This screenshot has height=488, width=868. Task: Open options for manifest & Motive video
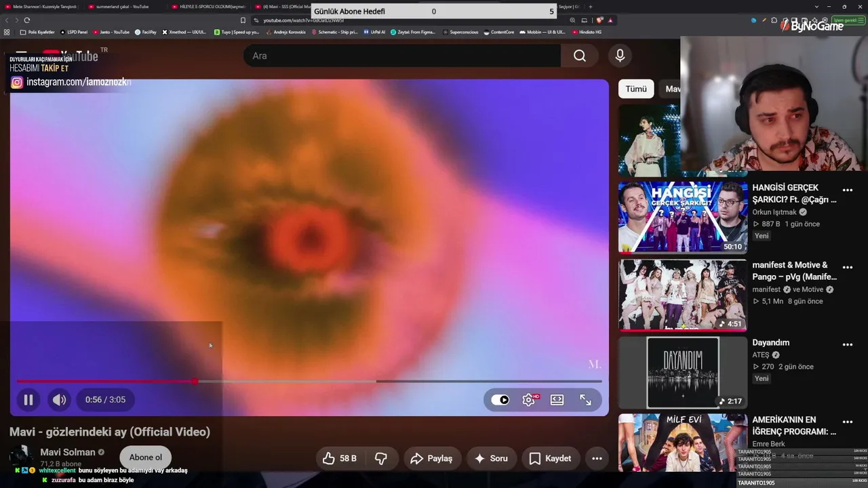tap(847, 267)
